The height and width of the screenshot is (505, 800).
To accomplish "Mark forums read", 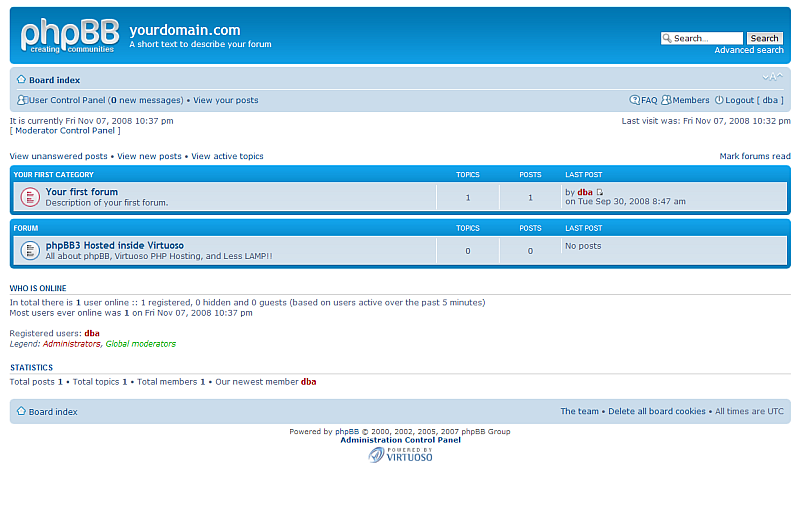I will 754,156.
